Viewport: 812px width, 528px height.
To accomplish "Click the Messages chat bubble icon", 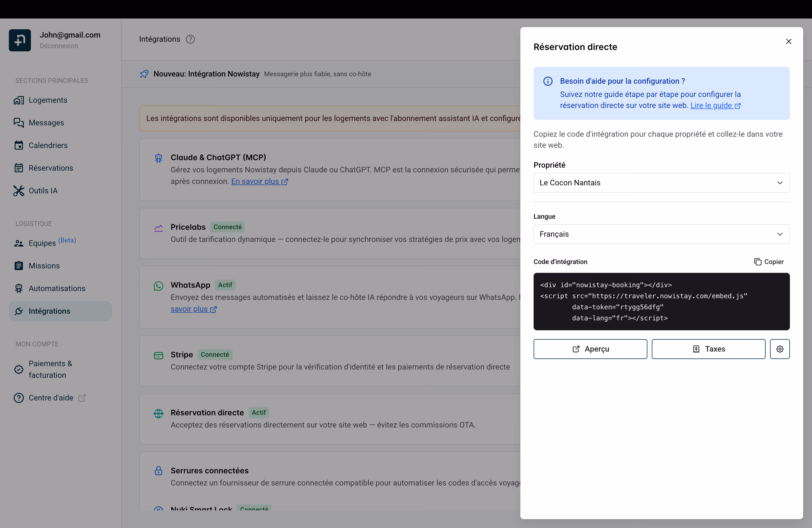I will coord(19,123).
